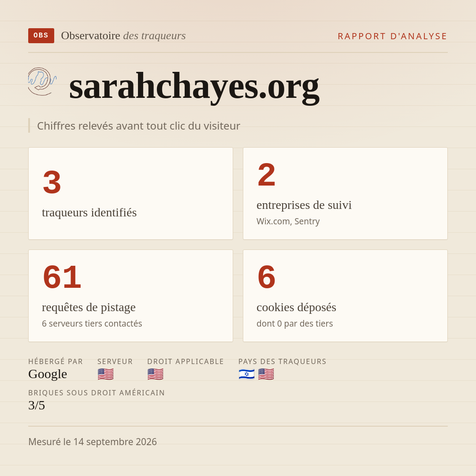Open the Observatoire des traqueurs title

(x=123, y=36)
